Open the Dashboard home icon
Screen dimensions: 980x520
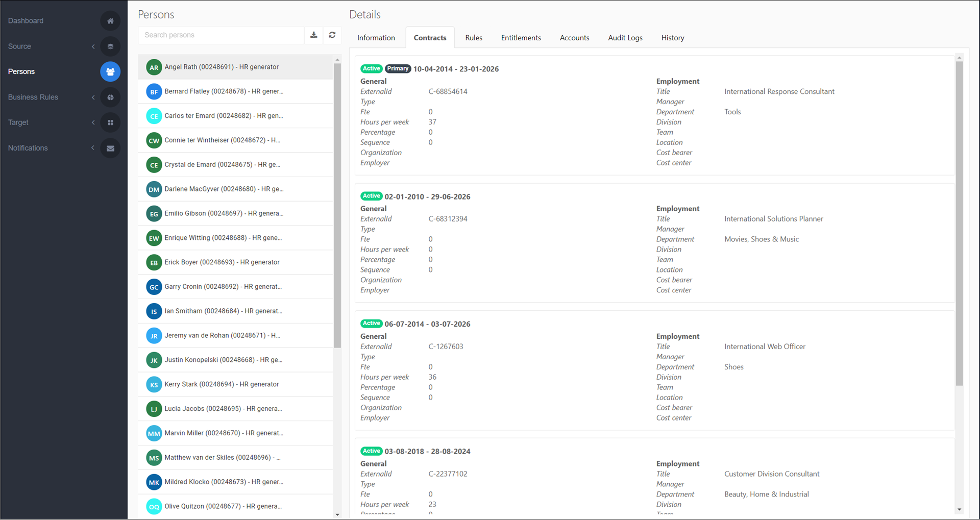(110, 21)
